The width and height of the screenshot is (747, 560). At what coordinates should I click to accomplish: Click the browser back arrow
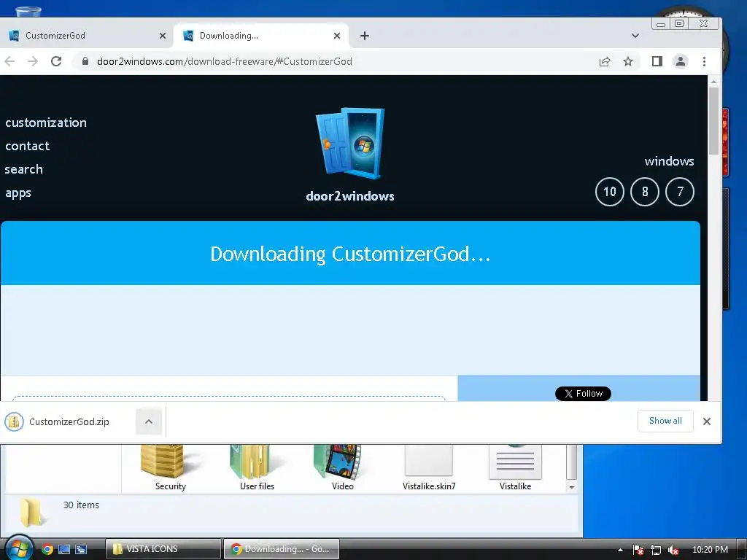(x=10, y=61)
